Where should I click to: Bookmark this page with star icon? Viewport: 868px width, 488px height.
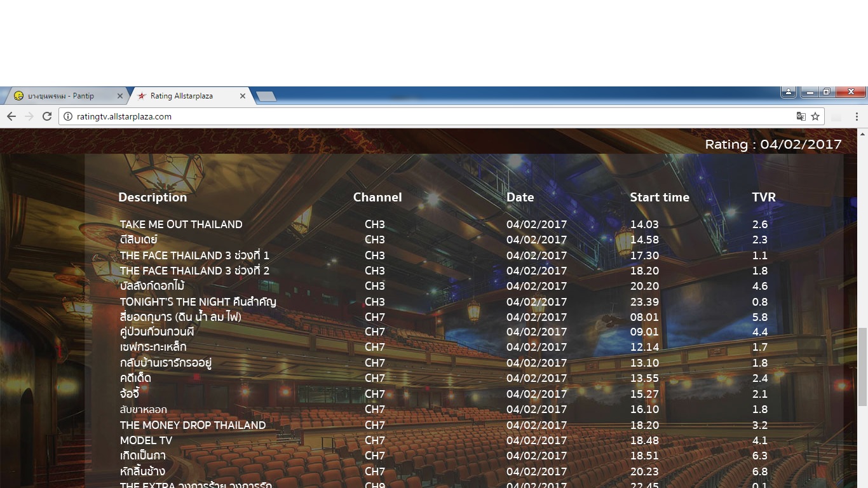click(815, 116)
